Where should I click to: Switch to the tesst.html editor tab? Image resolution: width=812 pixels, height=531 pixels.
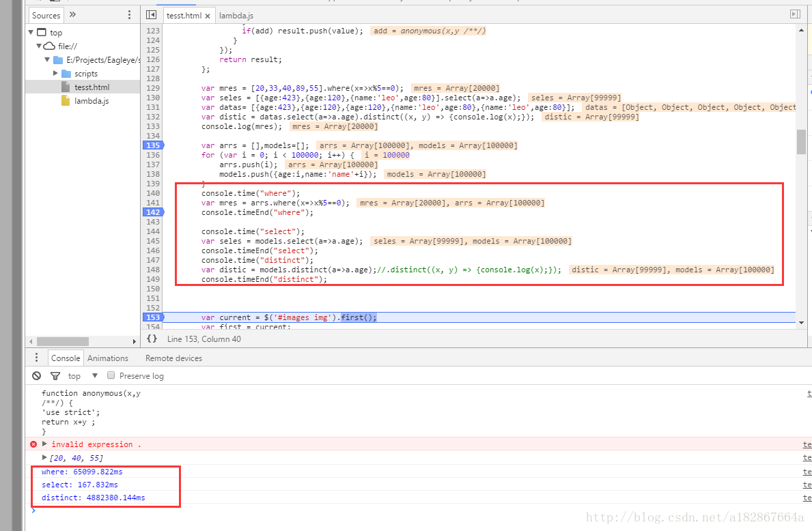click(184, 16)
